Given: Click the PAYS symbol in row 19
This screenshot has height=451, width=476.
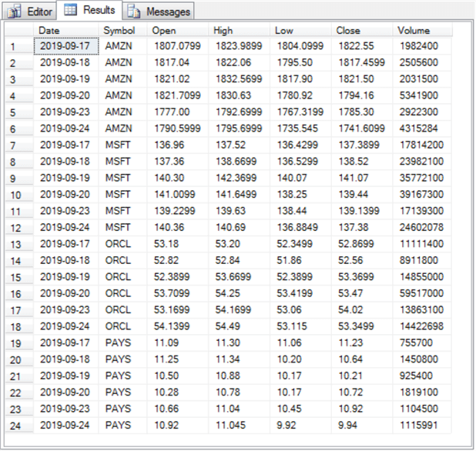Looking at the screenshot, I should [x=122, y=342].
